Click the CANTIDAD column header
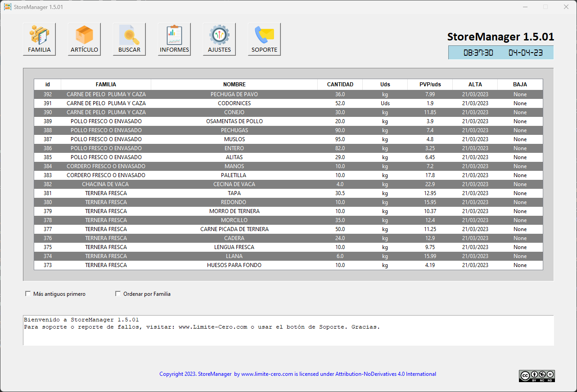The width and height of the screenshot is (577, 392). pos(340,85)
